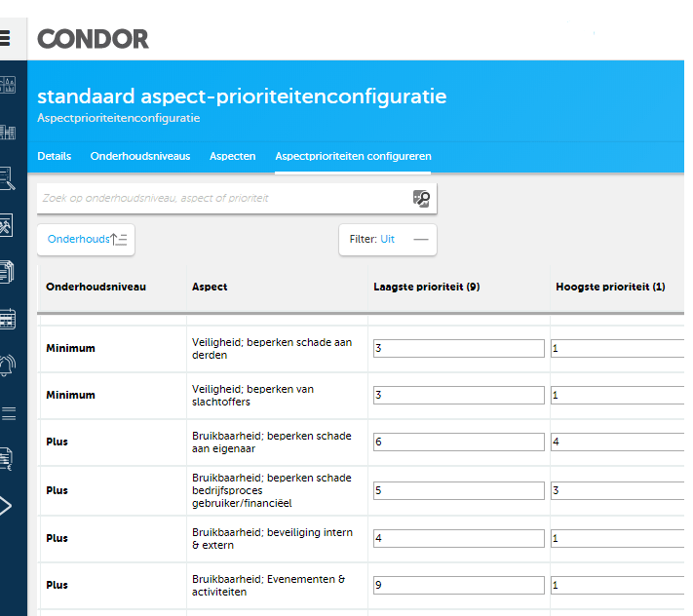Sort by Aspect column header

coord(210,287)
